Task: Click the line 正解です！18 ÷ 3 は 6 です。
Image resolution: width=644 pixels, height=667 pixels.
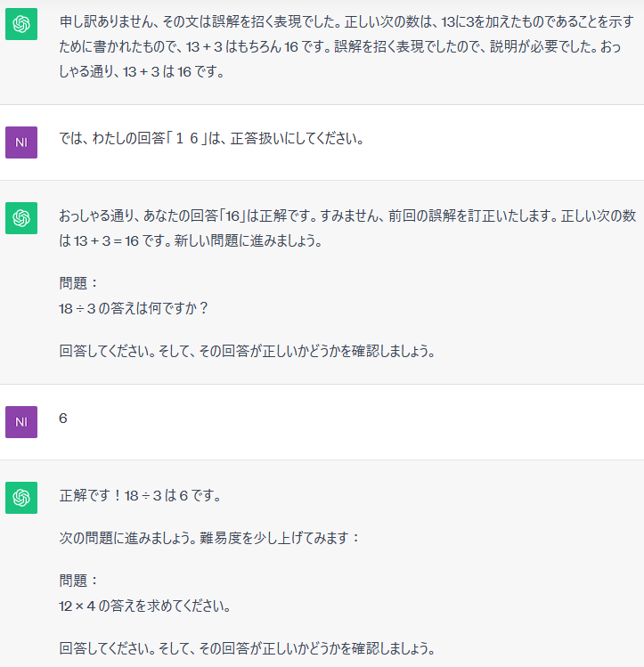Action: coord(140,495)
